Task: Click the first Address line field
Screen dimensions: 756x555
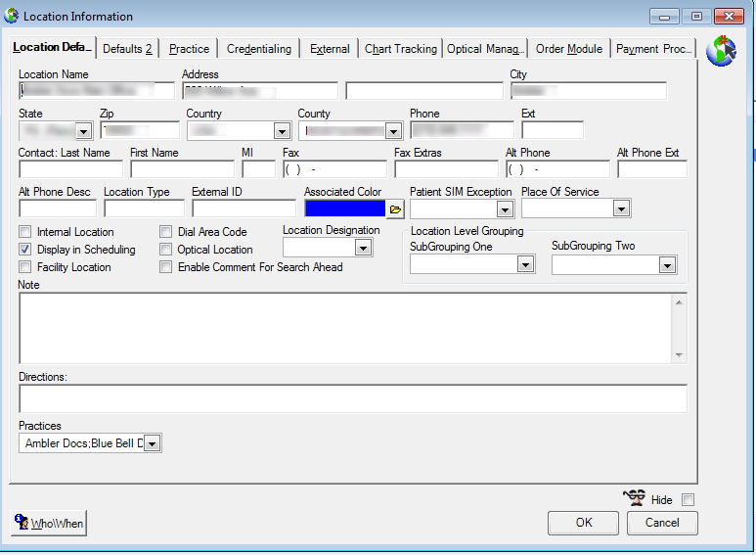Action: [x=260, y=91]
